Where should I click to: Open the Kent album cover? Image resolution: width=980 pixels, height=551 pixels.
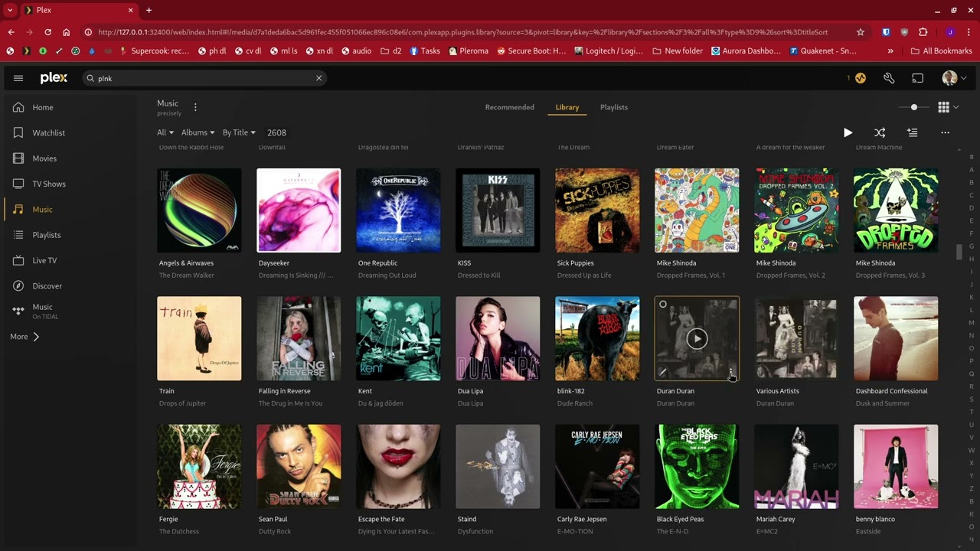tap(398, 338)
